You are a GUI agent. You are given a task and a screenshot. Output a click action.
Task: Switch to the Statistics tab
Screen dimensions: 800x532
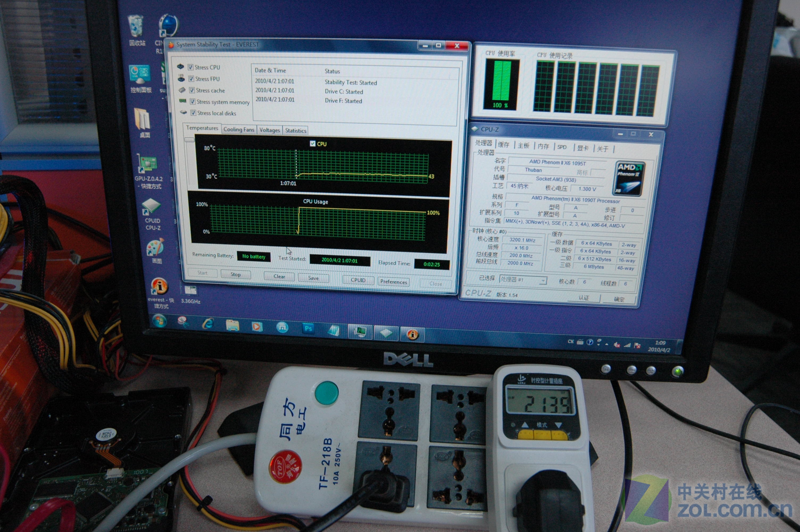click(296, 131)
